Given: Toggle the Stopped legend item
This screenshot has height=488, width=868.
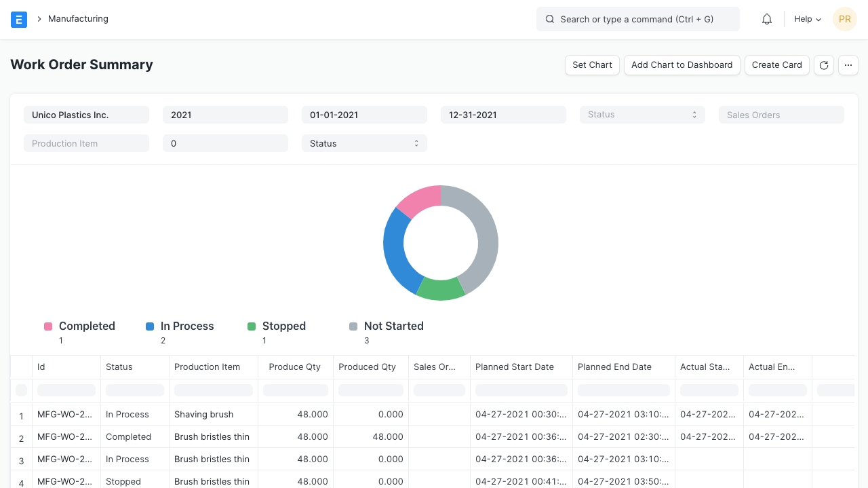Looking at the screenshot, I should tap(283, 326).
